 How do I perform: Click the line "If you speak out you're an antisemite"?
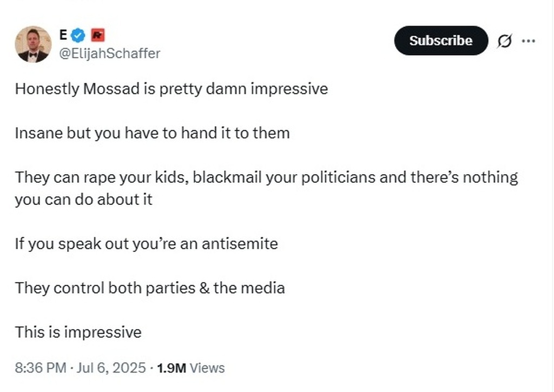click(x=146, y=244)
